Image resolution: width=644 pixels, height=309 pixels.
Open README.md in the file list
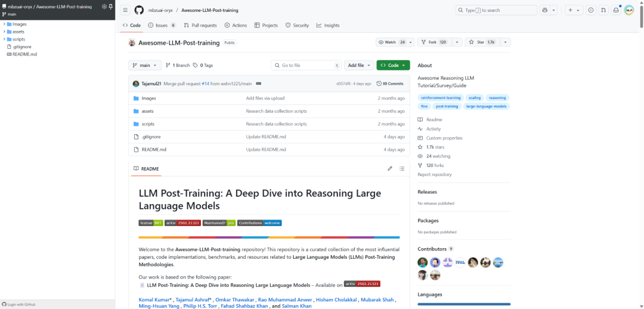click(154, 150)
